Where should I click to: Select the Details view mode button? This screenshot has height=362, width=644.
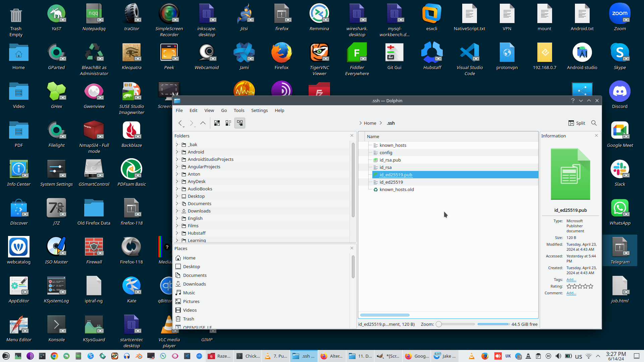pos(240,123)
